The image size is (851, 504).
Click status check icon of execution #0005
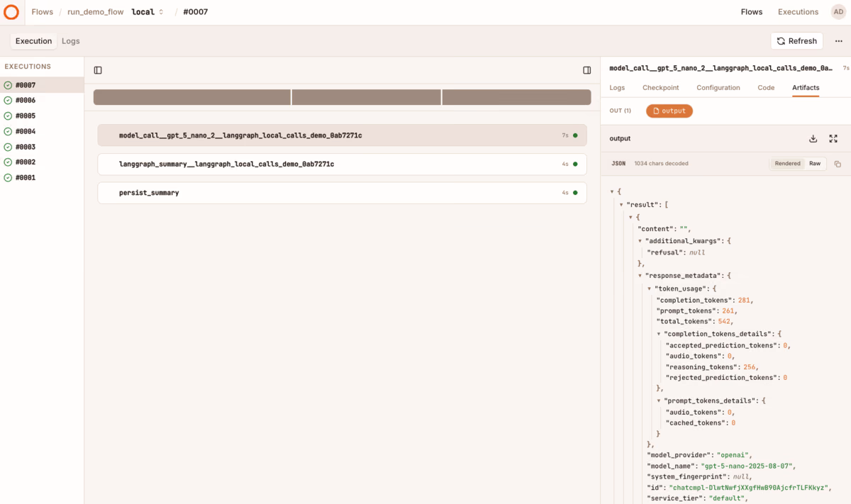tap(8, 116)
